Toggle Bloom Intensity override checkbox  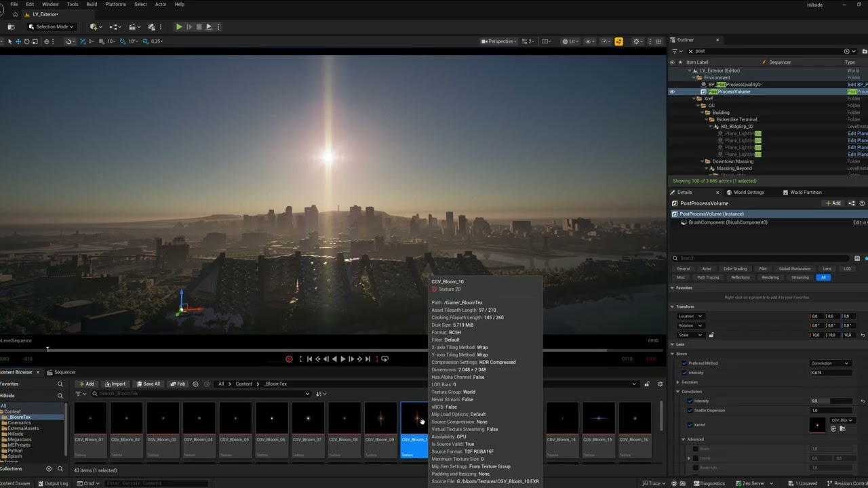click(684, 373)
